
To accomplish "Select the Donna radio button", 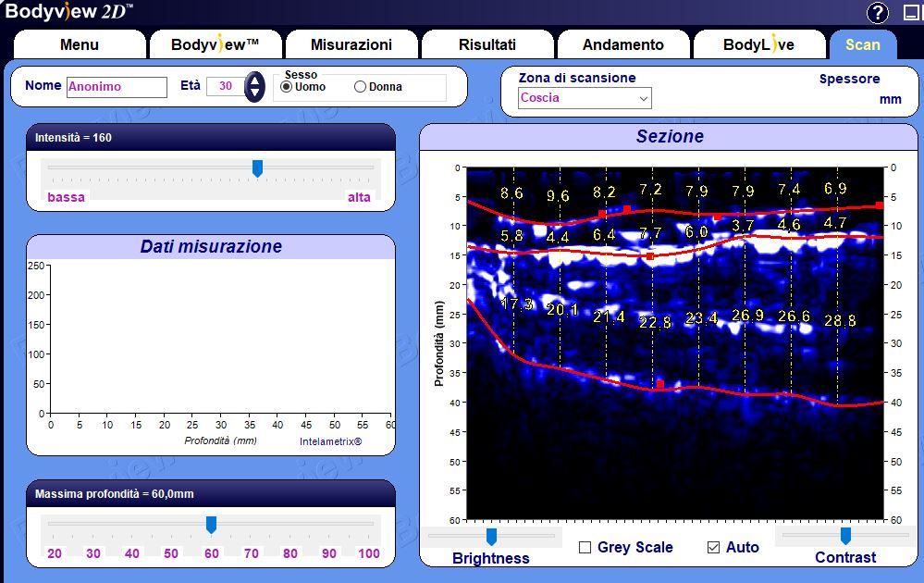I will [x=360, y=87].
